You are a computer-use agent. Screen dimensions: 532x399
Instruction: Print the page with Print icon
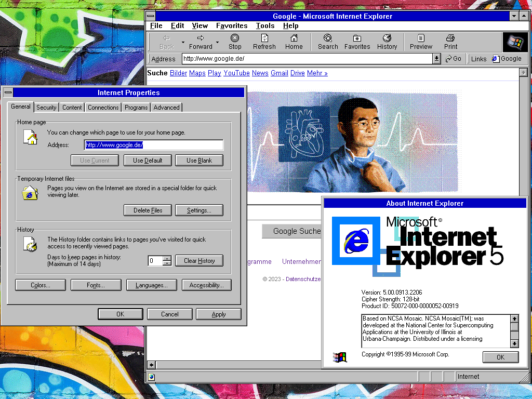click(450, 42)
